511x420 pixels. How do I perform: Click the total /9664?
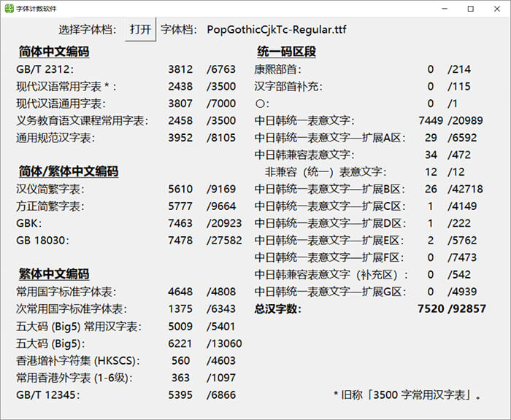click(x=221, y=206)
